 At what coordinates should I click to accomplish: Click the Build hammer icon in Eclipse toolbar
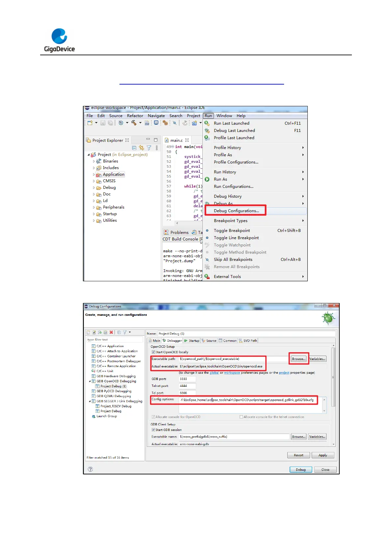(134, 123)
